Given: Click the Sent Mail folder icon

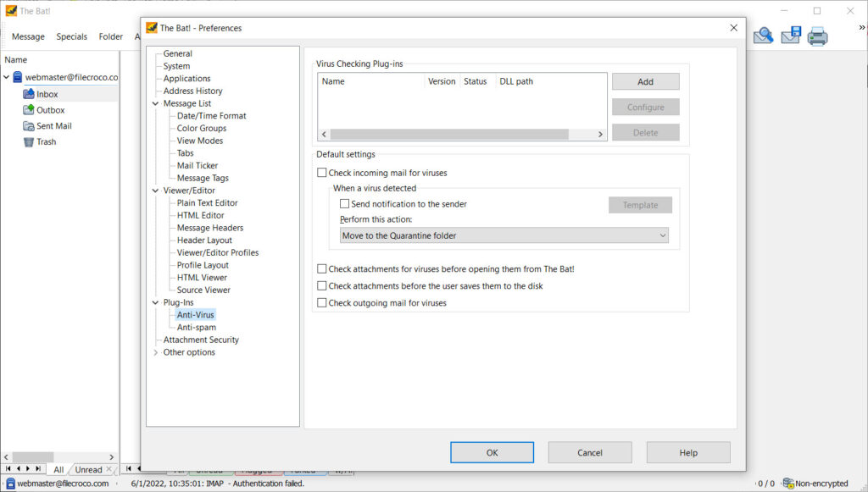Looking at the screenshot, I should pyautogui.click(x=29, y=126).
